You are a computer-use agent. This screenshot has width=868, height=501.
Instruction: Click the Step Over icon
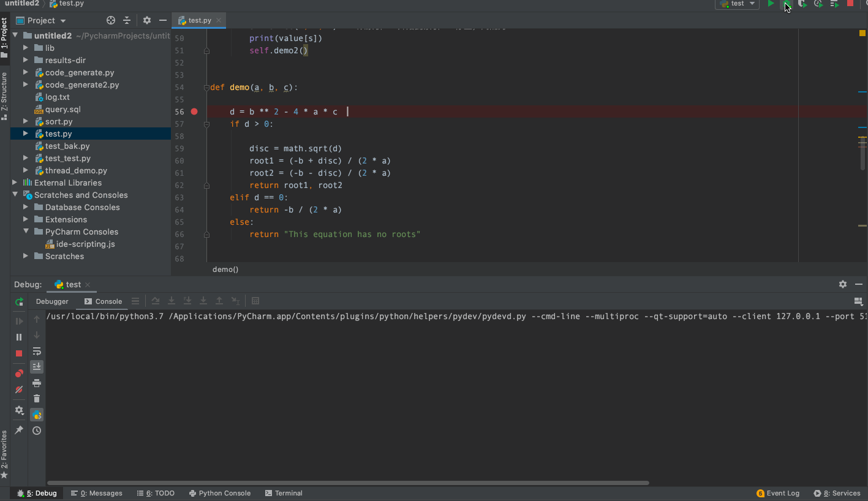[156, 301]
